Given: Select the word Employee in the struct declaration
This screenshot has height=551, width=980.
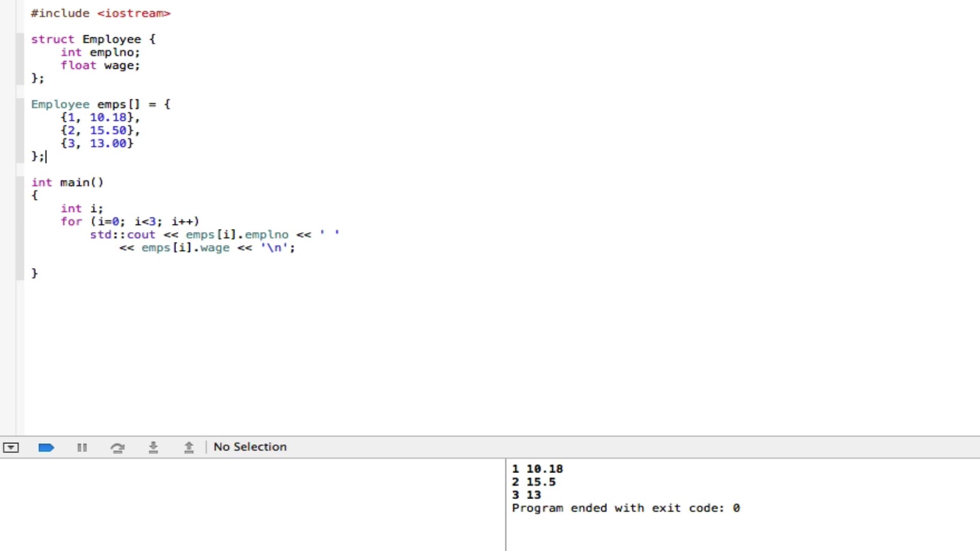Looking at the screenshot, I should click(112, 39).
